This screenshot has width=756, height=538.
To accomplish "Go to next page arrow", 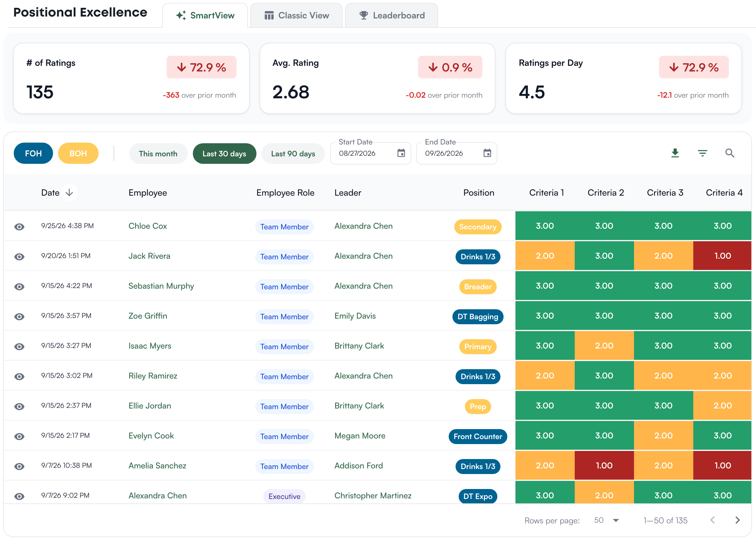I will 738,520.
